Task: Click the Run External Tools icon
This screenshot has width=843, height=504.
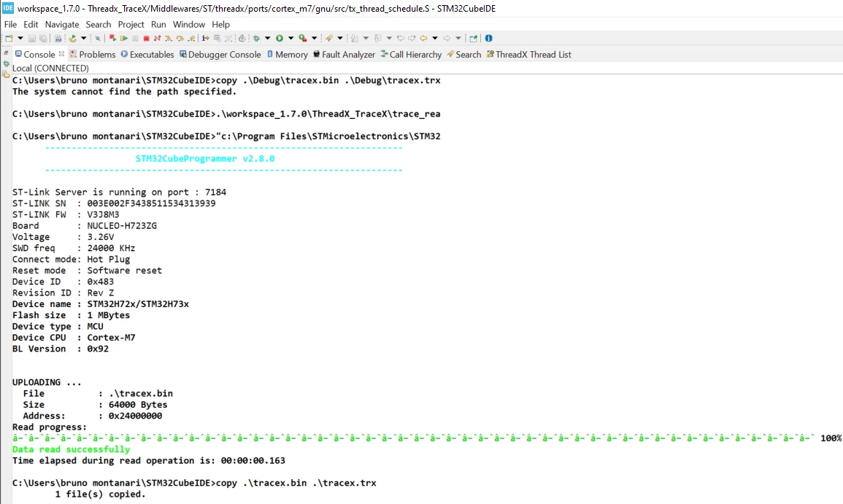Action: (303, 38)
